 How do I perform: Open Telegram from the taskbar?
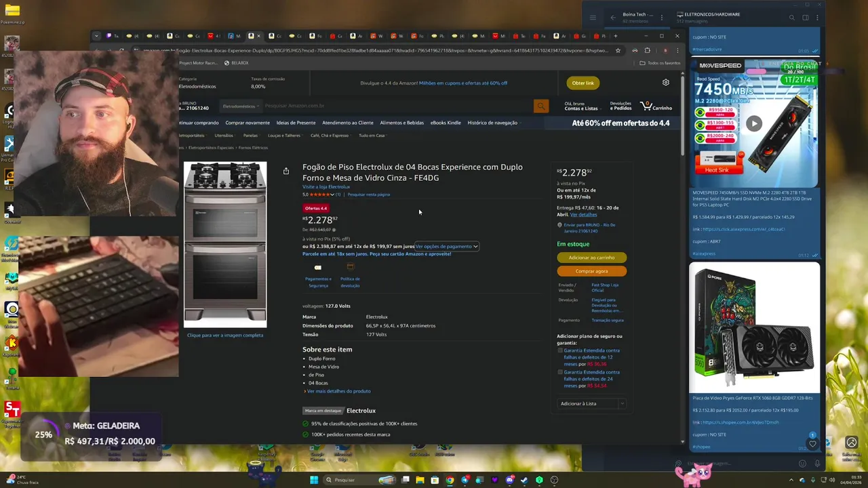click(465, 480)
